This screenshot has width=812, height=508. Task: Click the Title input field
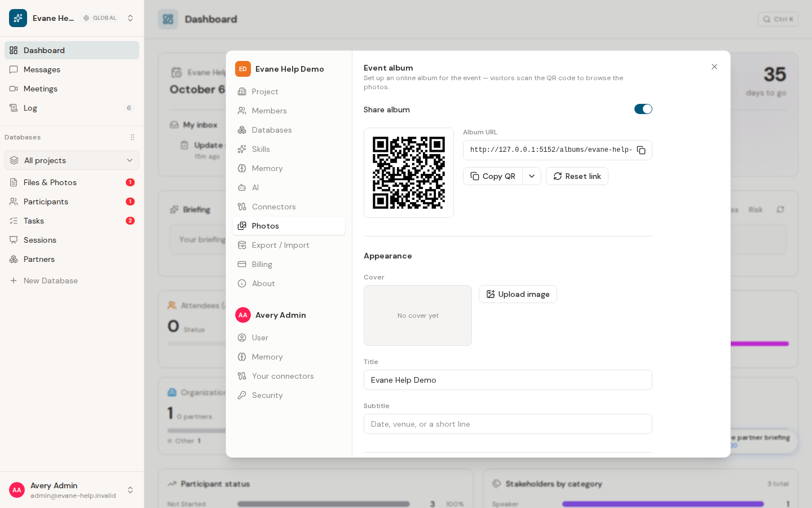coord(507,380)
